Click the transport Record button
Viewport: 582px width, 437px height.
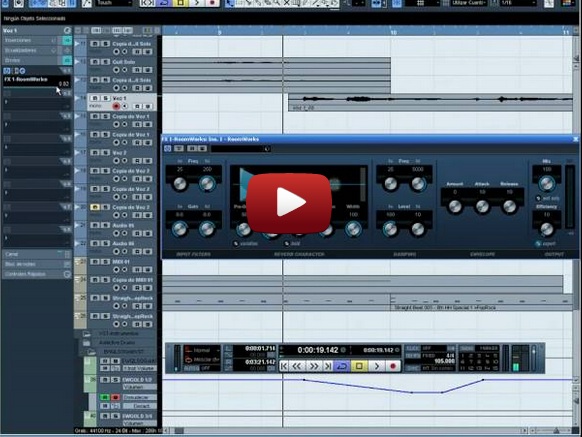(393, 366)
